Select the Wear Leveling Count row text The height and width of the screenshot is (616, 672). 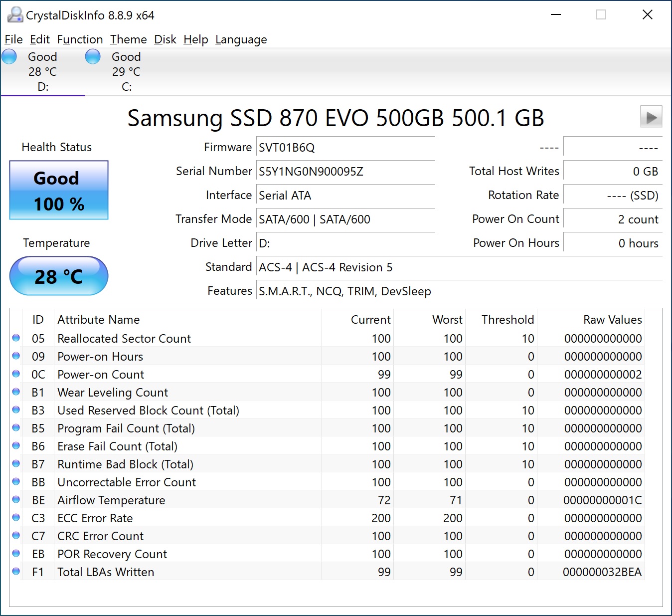click(113, 393)
